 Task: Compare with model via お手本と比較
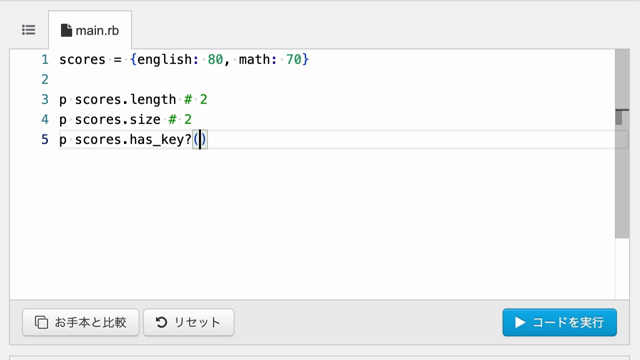tap(81, 322)
